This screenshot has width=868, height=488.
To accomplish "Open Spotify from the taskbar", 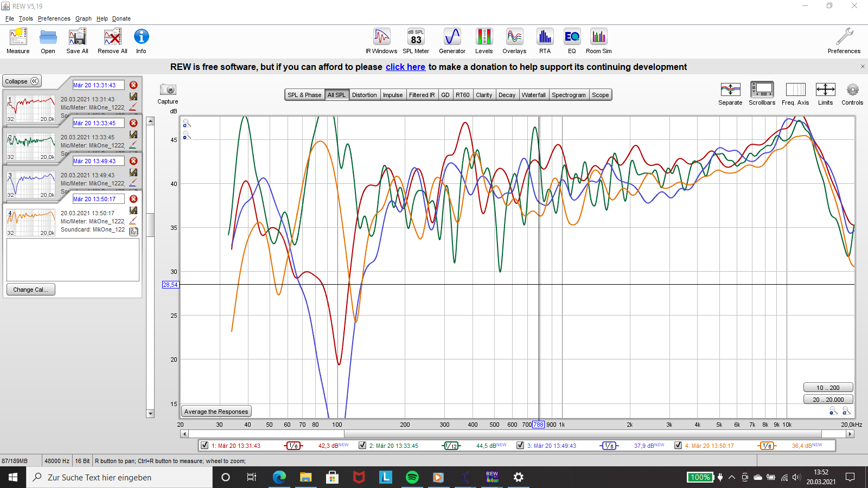I will (412, 477).
